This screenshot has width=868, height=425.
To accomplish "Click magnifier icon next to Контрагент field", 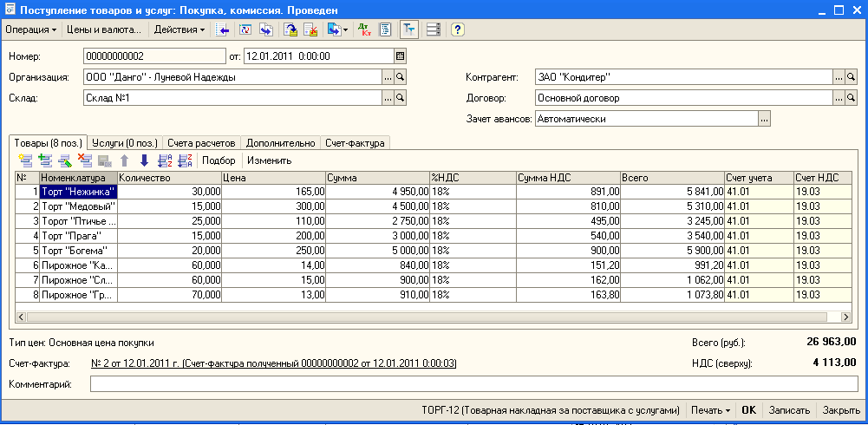I will [x=852, y=77].
